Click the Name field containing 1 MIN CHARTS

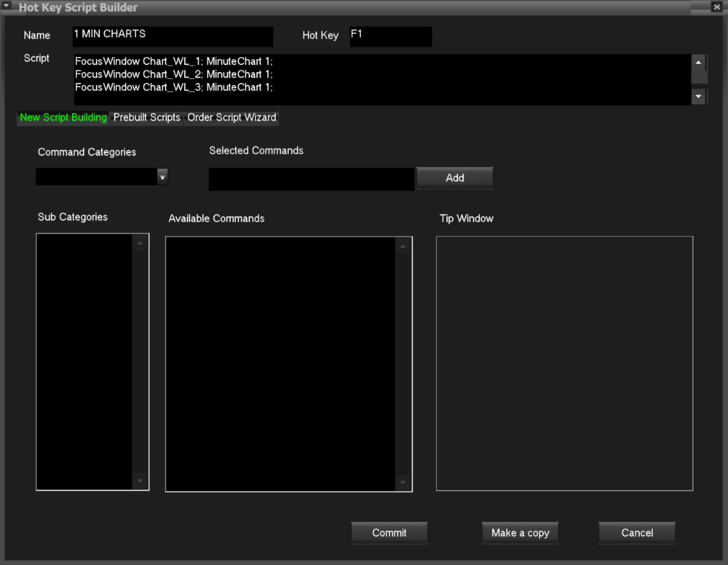click(173, 36)
